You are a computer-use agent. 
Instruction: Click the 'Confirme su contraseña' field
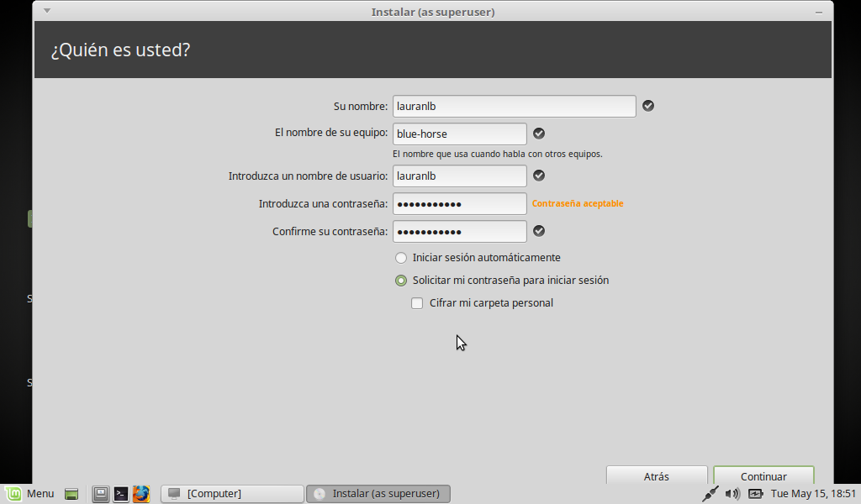click(x=459, y=232)
